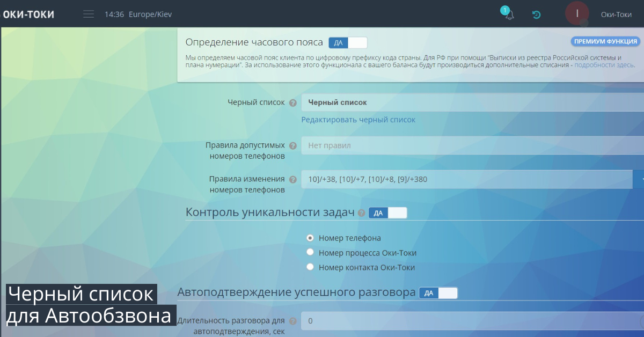Viewport: 644px width, 337px height.
Task: Click help icon next to Черный список
Action: (x=292, y=102)
